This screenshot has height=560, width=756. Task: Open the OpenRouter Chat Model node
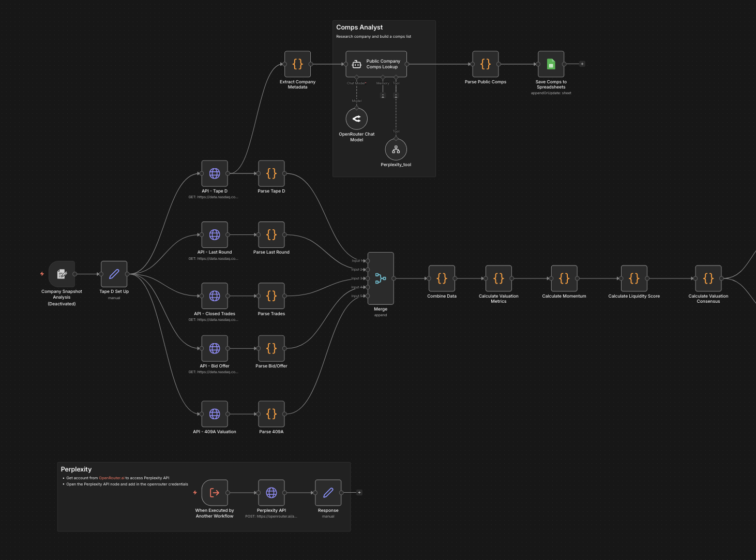coord(356,118)
